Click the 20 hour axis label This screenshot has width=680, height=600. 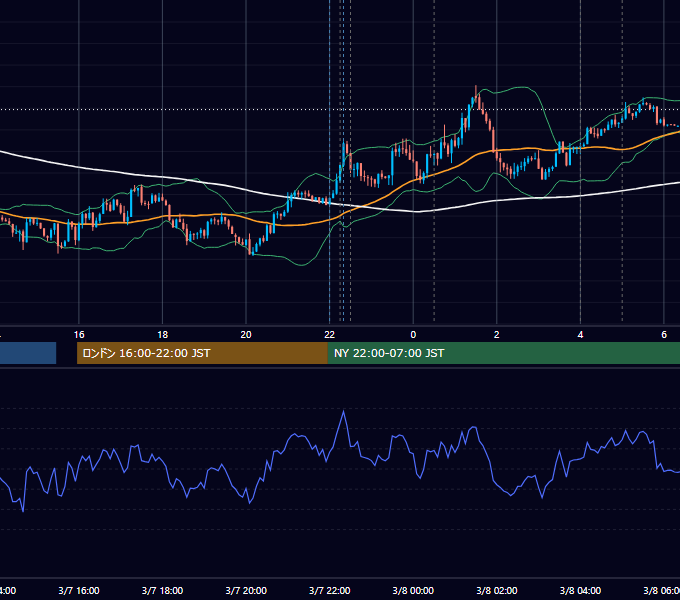pos(246,335)
